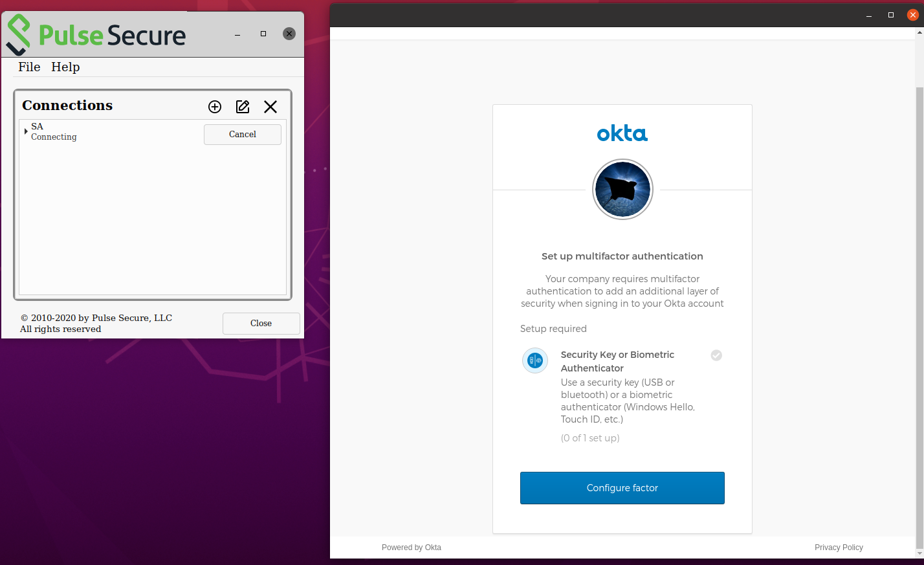
Task: Click the factor status checkmark circle
Action: [716, 355]
